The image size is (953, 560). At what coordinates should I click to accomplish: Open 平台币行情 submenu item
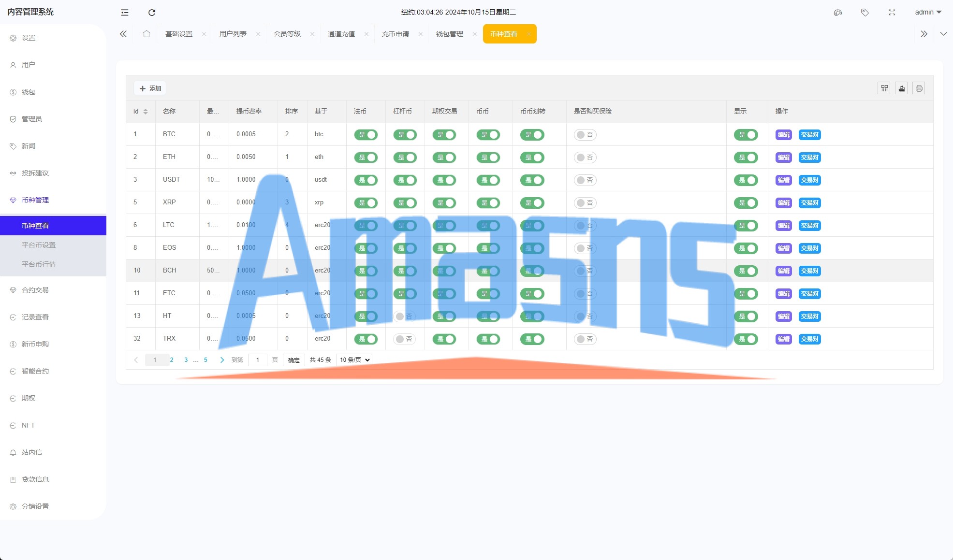[x=53, y=264]
